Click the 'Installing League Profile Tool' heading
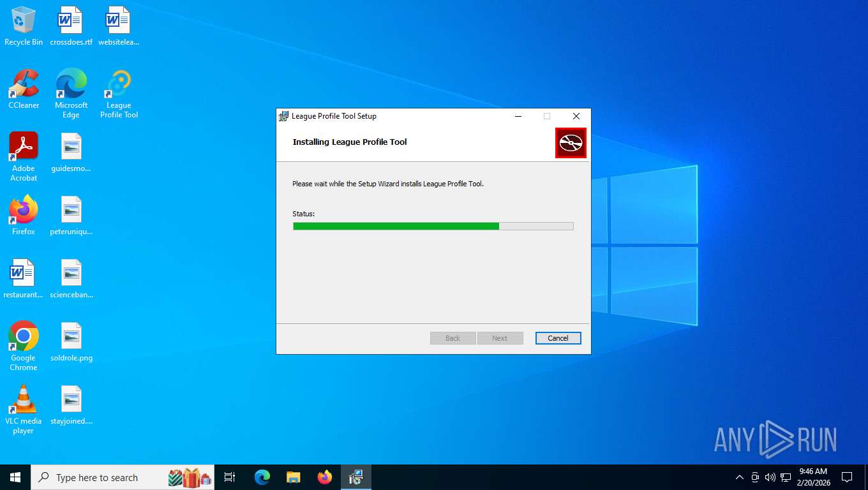 (350, 142)
